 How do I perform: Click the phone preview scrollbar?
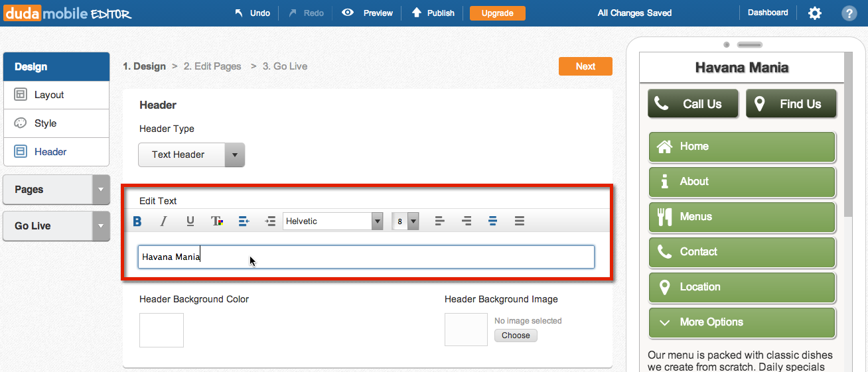(848, 135)
